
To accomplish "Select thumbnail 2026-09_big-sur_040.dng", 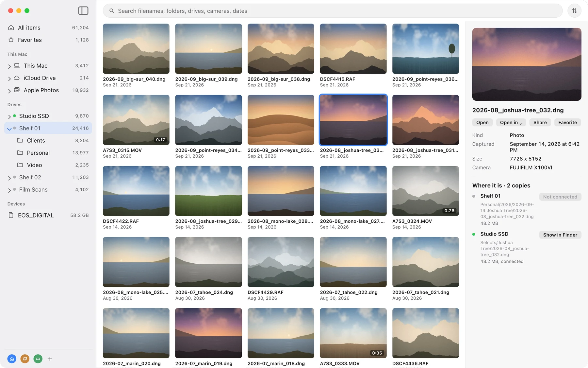I will (x=136, y=48).
